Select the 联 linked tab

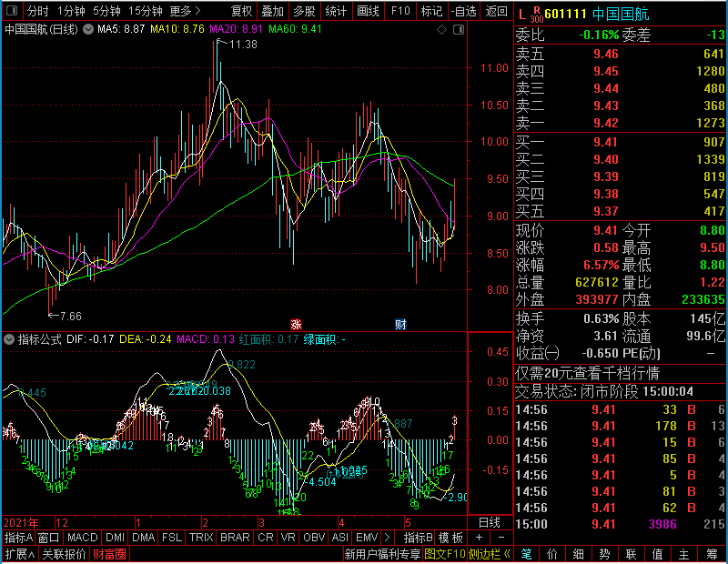pyautogui.click(x=631, y=554)
